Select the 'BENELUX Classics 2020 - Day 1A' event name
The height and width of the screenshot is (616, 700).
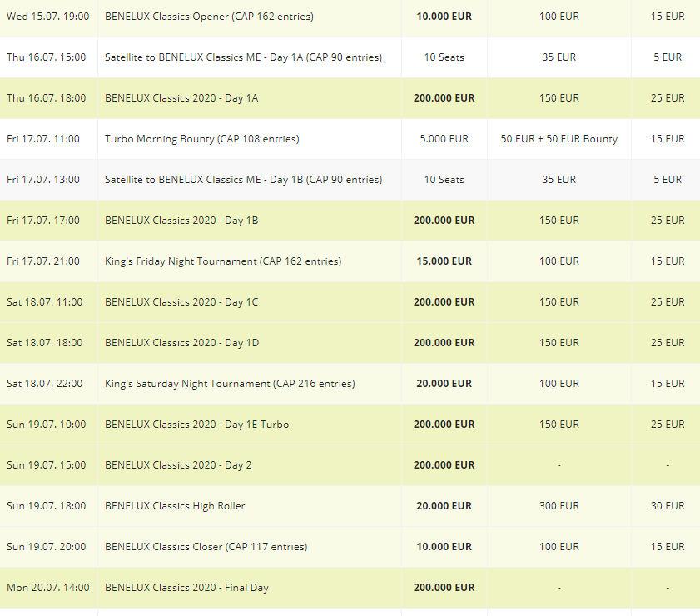[181, 98]
